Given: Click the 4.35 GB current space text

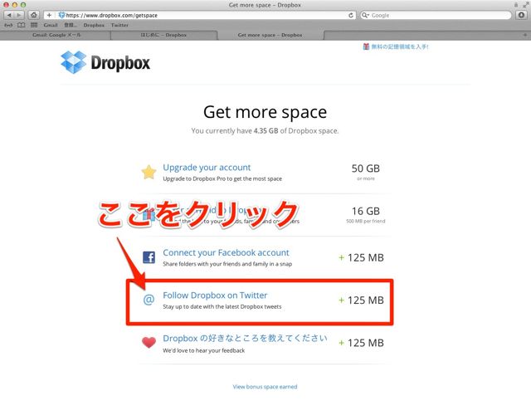Looking at the screenshot, I should click(x=265, y=131).
